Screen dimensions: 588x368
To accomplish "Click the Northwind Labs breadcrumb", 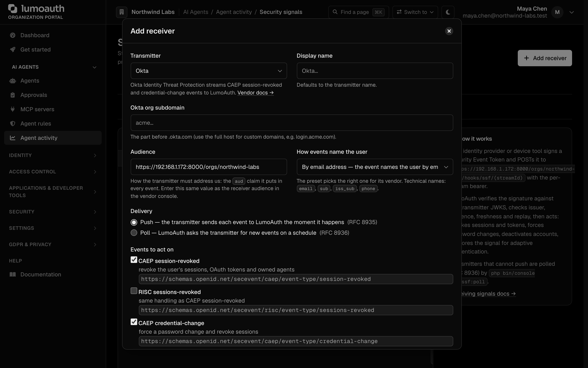I will pyautogui.click(x=153, y=12).
